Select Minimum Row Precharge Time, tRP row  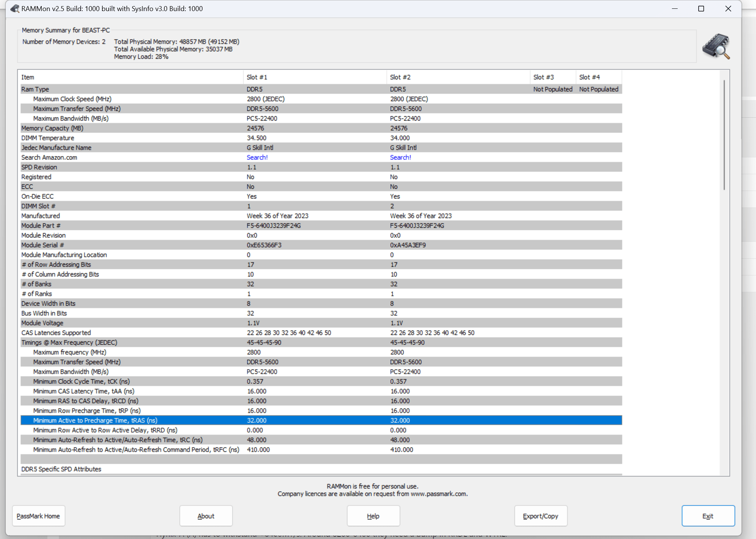point(321,411)
